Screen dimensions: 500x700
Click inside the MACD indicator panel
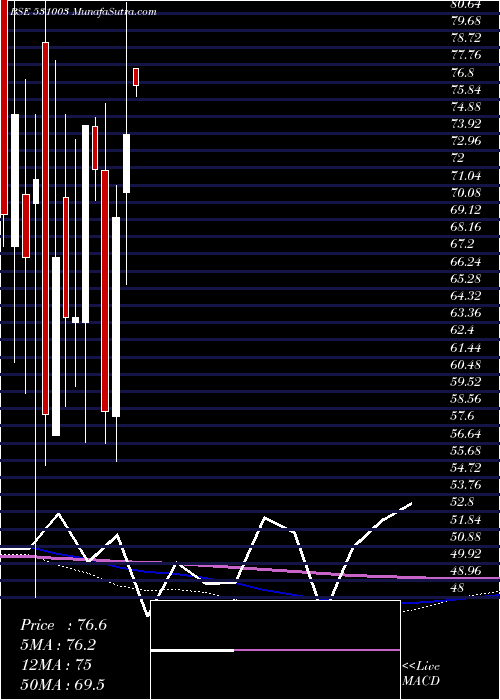pyautogui.click(x=275, y=650)
